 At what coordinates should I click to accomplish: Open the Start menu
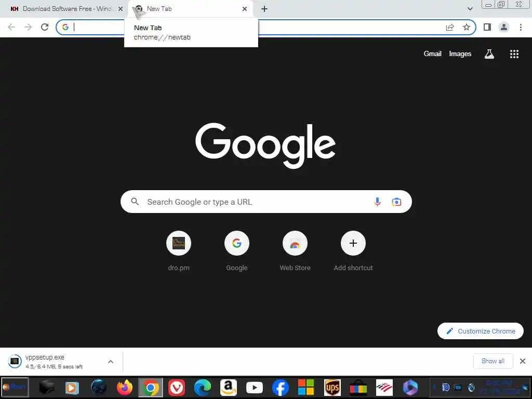[15, 387]
